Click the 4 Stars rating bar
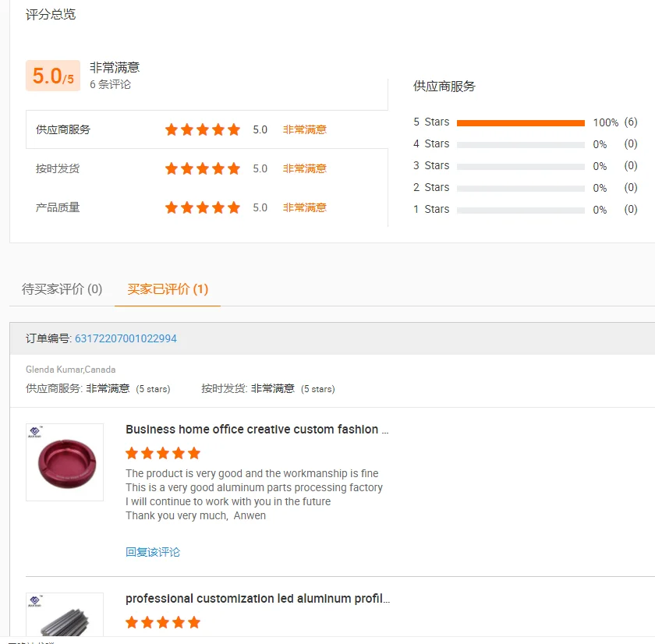 click(520, 144)
